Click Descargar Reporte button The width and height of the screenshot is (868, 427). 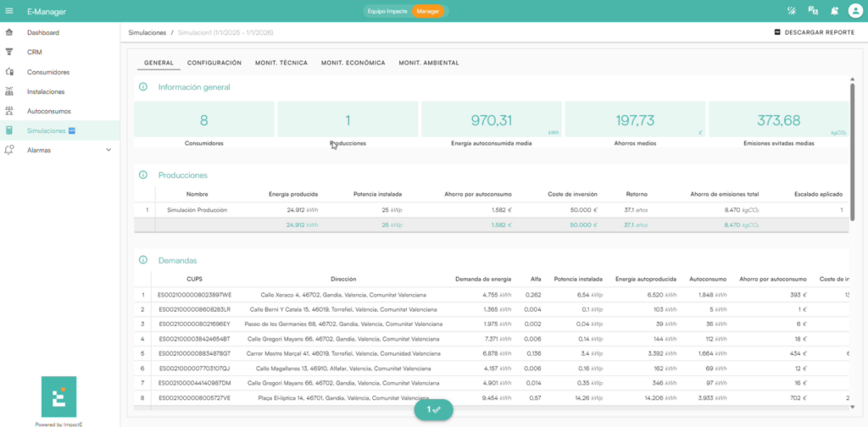[814, 32]
